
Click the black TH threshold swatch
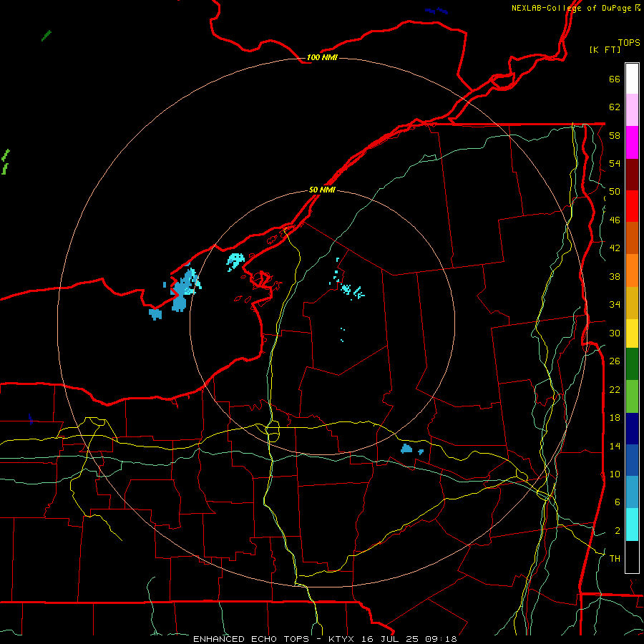(632, 557)
